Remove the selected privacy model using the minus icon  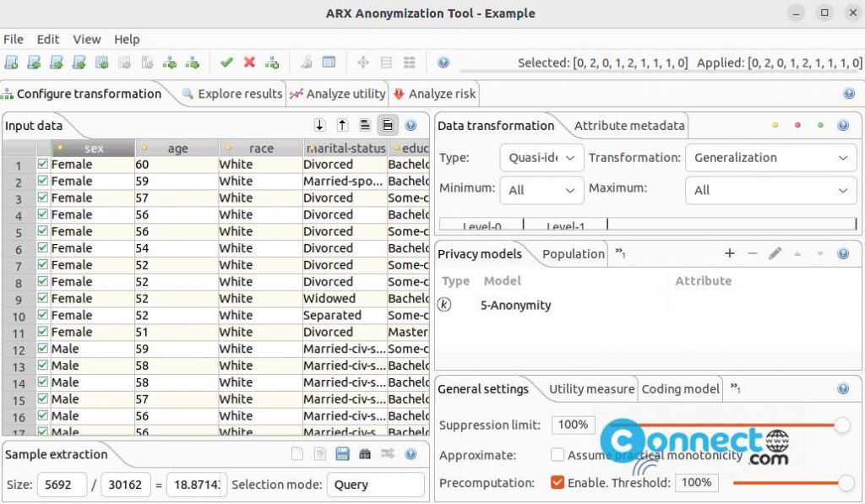(x=753, y=253)
